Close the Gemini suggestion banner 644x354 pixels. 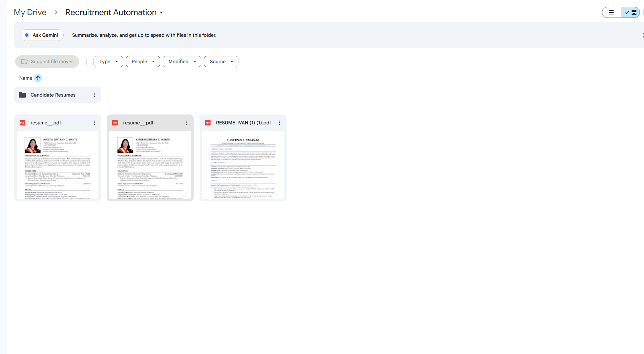(643, 35)
